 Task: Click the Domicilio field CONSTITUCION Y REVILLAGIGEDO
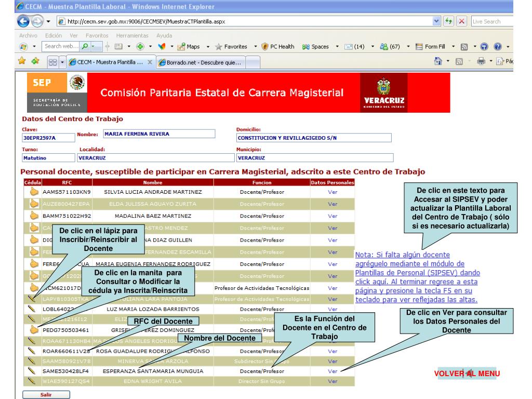click(x=314, y=138)
